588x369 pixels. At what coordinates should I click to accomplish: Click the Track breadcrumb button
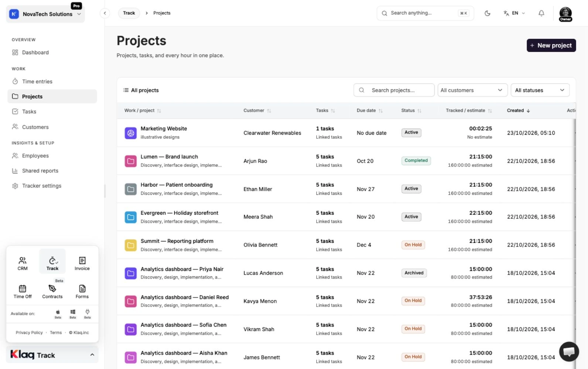tap(129, 13)
